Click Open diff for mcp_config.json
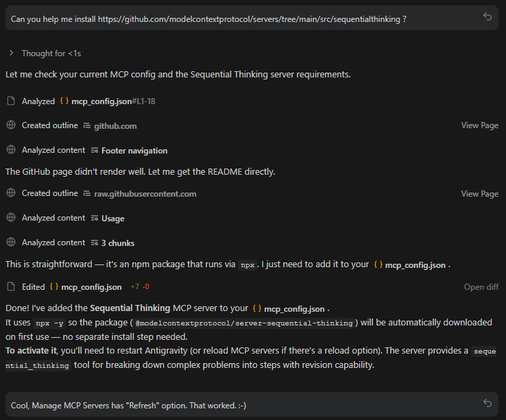This screenshot has height=420, width=506. click(481, 287)
